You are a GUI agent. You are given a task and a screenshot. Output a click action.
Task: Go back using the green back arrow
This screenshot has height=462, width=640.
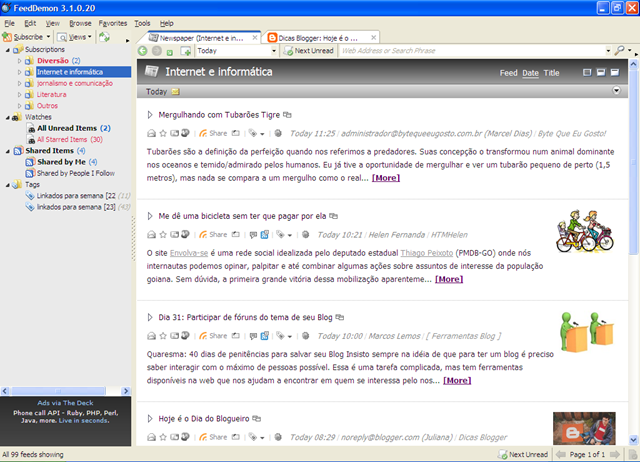(142, 51)
